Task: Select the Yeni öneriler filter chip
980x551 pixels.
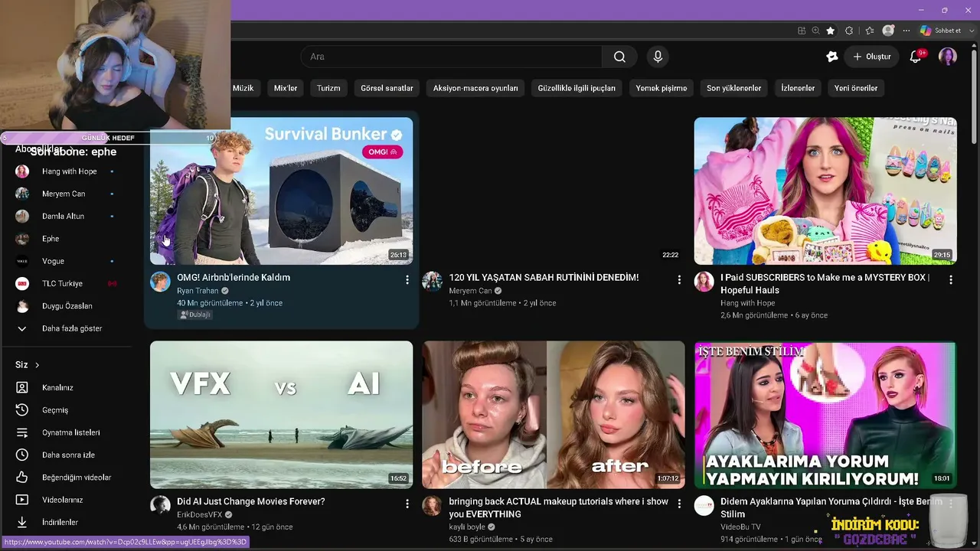Action: [856, 88]
